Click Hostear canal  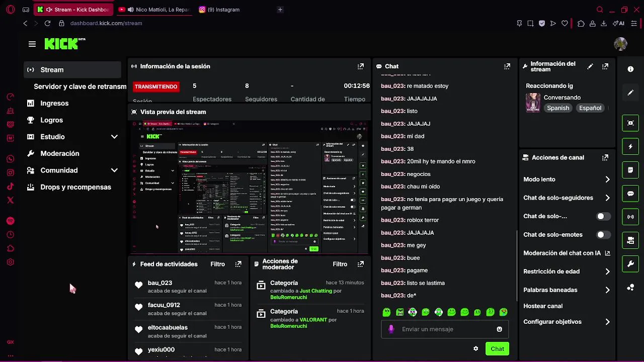click(543, 306)
